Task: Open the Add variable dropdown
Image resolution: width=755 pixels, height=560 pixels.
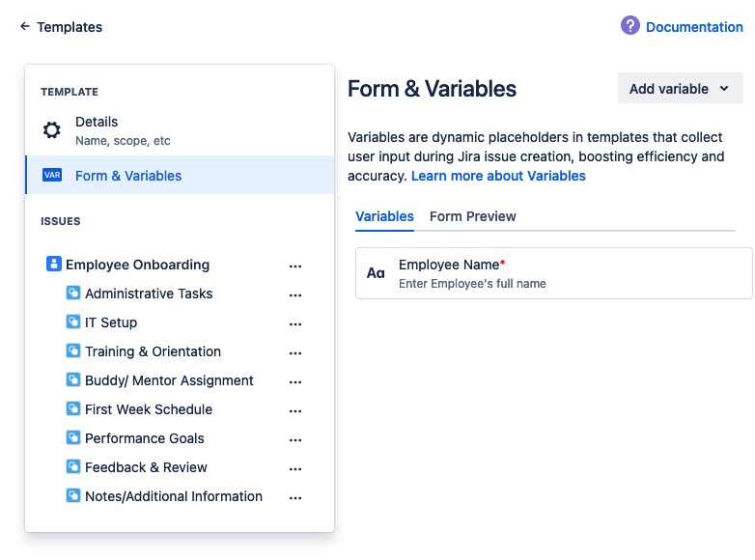Action: [x=680, y=89]
